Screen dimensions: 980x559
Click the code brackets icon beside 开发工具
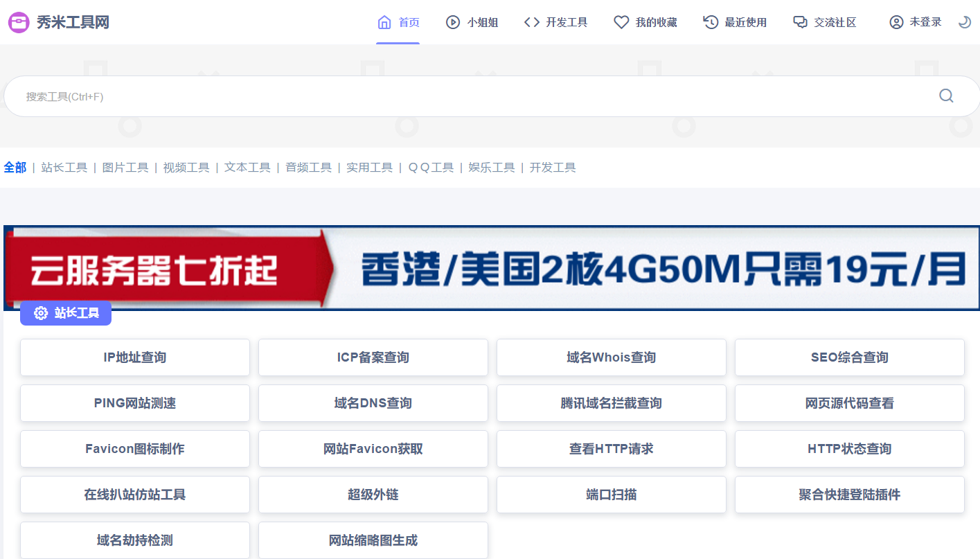pyautogui.click(x=532, y=22)
